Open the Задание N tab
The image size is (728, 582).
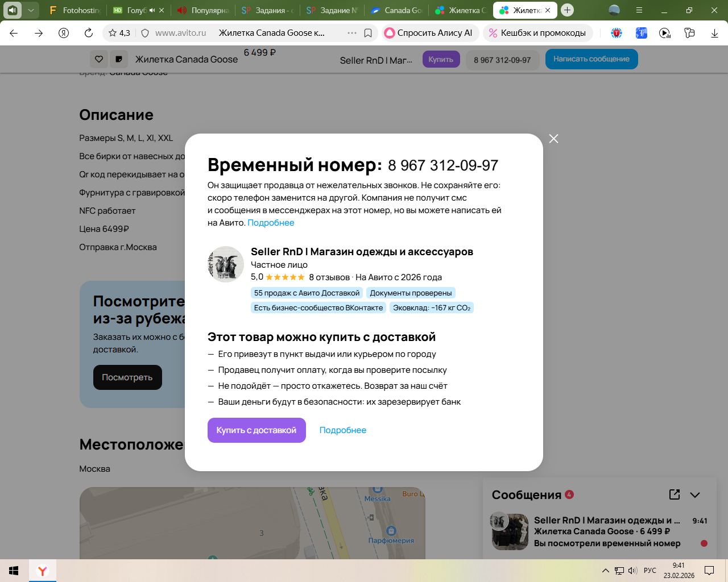pos(332,10)
